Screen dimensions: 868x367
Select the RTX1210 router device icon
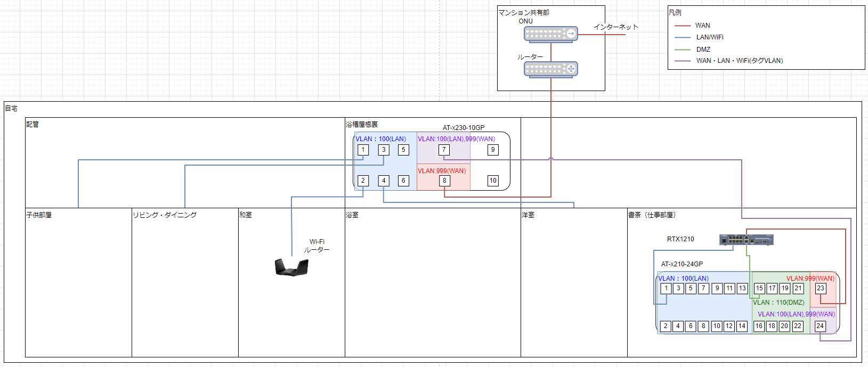747,240
